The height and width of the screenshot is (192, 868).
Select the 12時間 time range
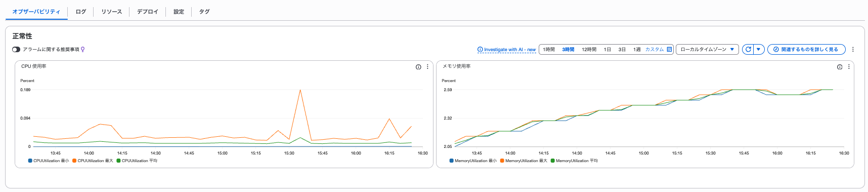click(x=589, y=50)
